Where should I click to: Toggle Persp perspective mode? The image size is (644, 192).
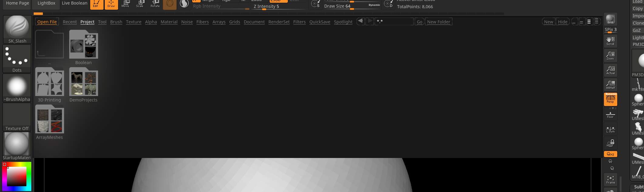[x=610, y=99]
